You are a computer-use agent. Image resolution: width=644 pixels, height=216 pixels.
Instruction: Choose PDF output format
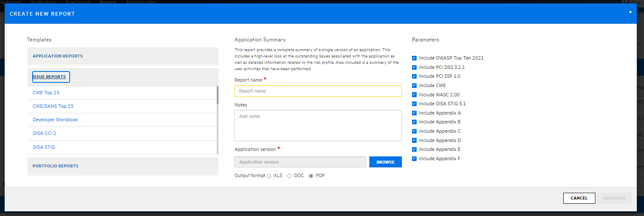point(311,176)
